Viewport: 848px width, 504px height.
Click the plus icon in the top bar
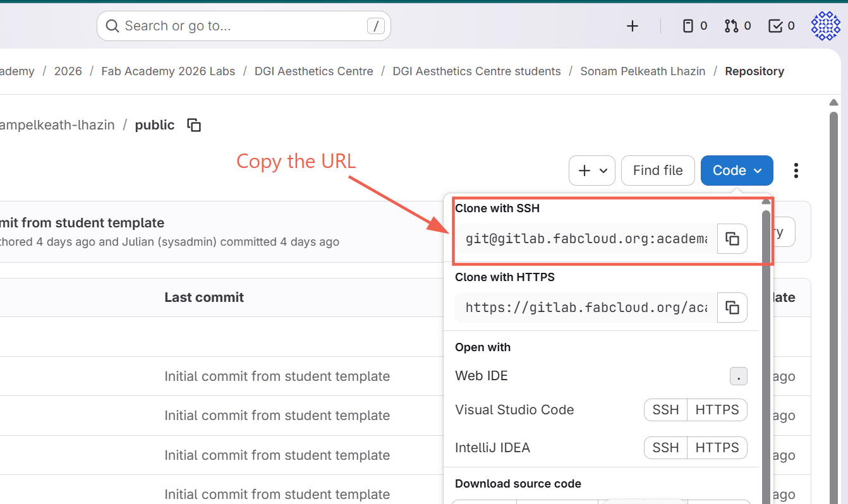pos(632,26)
